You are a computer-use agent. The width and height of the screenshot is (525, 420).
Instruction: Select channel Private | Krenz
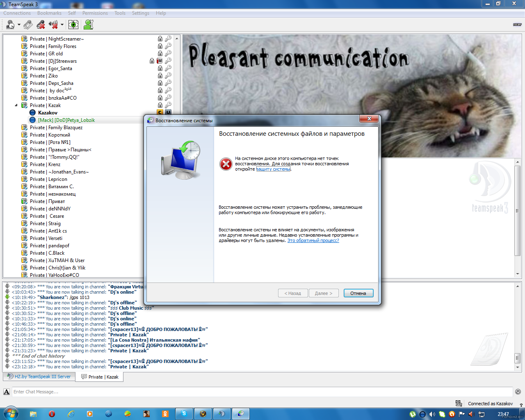(x=45, y=164)
